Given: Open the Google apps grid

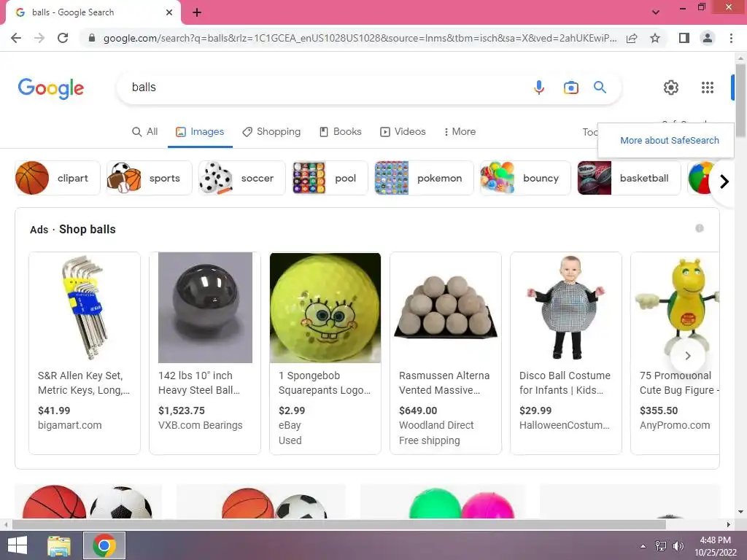Looking at the screenshot, I should click(x=708, y=87).
